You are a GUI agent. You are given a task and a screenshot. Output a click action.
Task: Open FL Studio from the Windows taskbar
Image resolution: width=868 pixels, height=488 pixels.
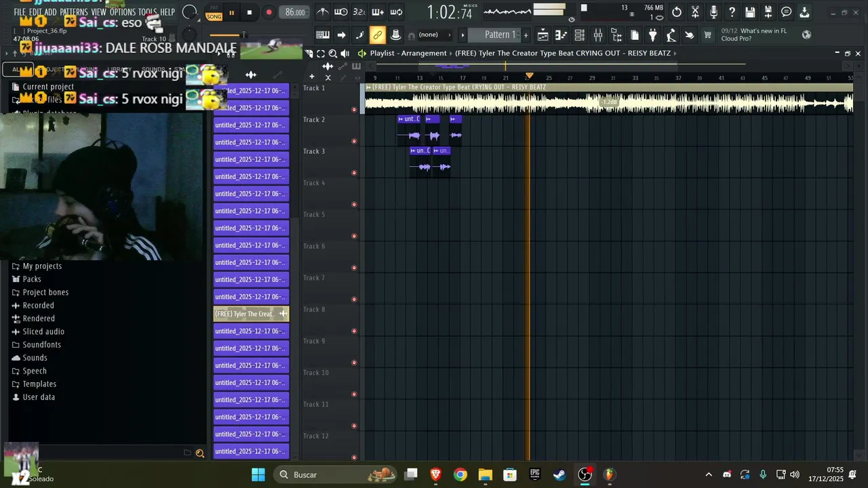610,474
